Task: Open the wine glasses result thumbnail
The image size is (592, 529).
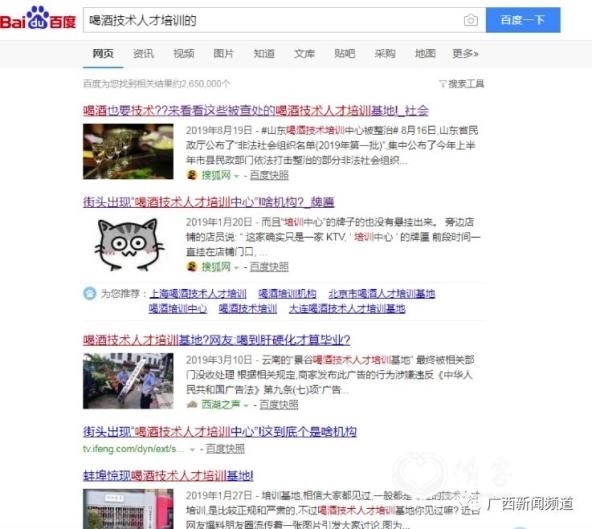Action: (x=128, y=151)
